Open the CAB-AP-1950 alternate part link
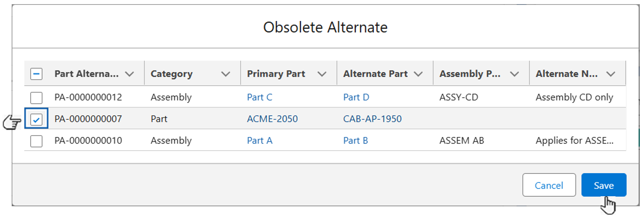 point(372,119)
